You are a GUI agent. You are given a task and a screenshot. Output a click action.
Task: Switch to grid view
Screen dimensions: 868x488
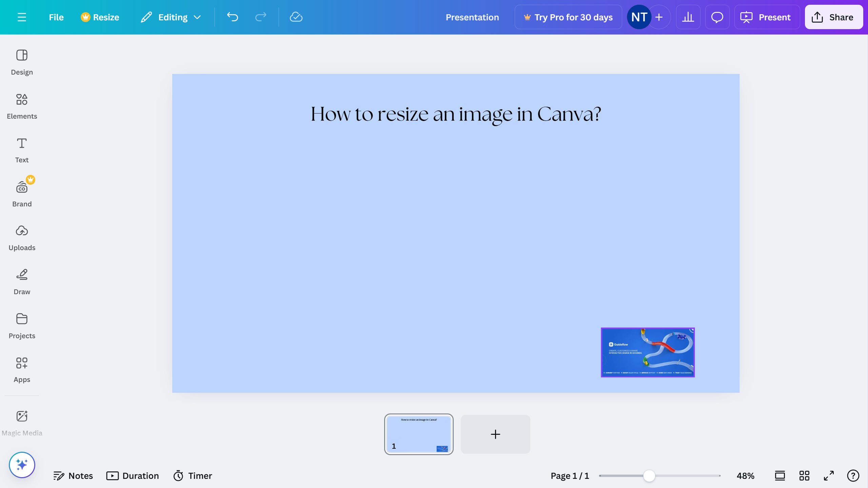[x=804, y=475]
